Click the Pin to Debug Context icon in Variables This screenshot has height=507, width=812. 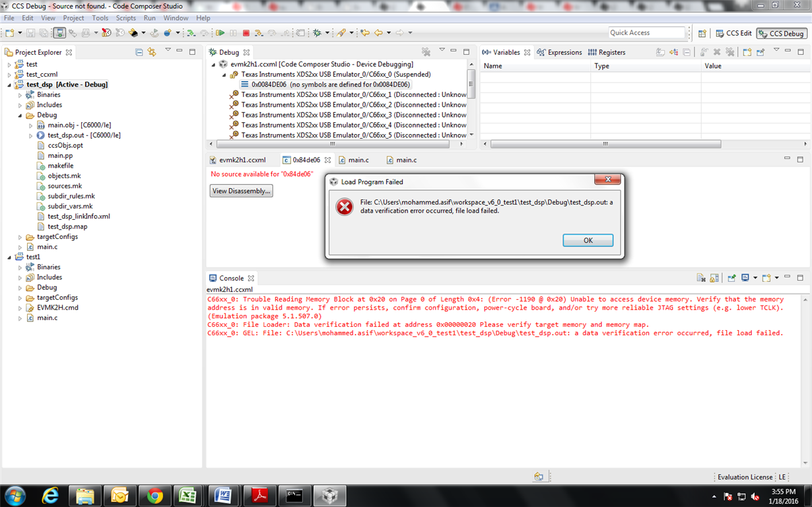(761, 51)
